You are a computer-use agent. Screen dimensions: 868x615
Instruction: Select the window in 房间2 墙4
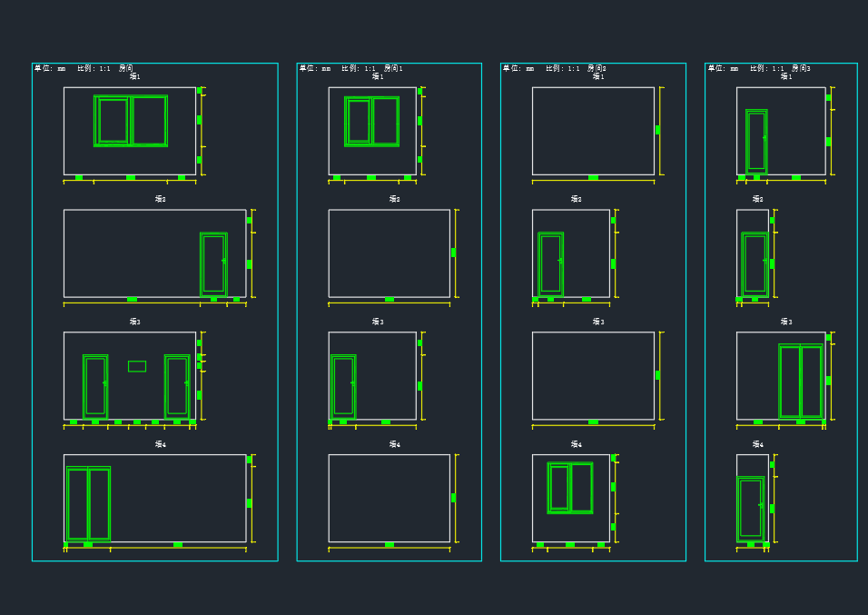[570, 488]
